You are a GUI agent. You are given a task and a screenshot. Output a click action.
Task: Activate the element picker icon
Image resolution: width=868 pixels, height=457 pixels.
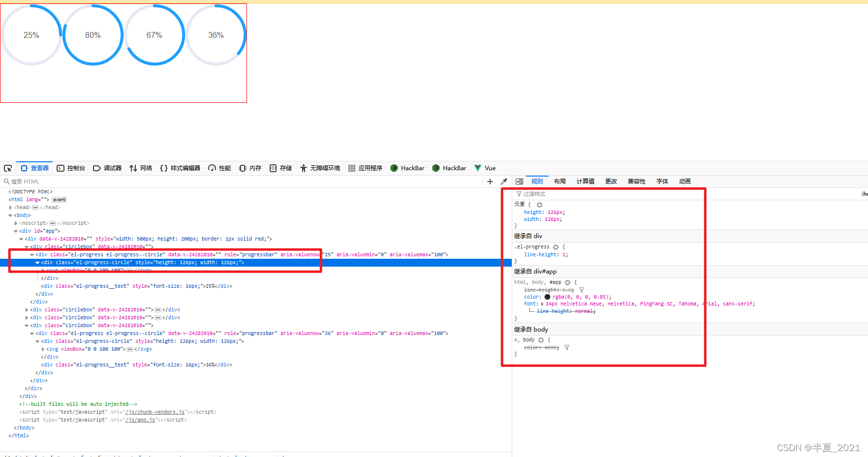(x=8, y=168)
